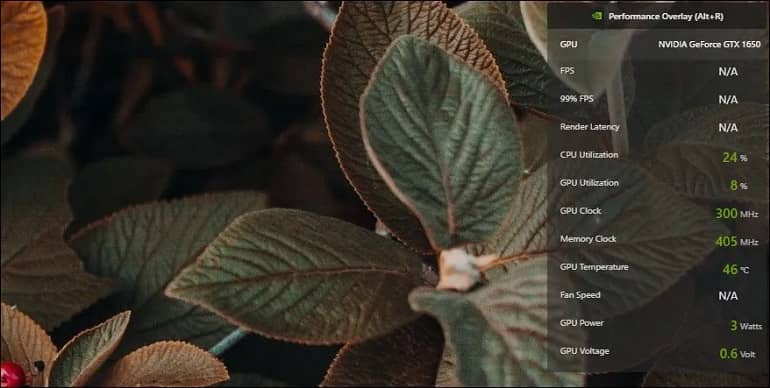Select the GPU Utilization label
The height and width of the screenshot is (388, 770).
(589, 183)
